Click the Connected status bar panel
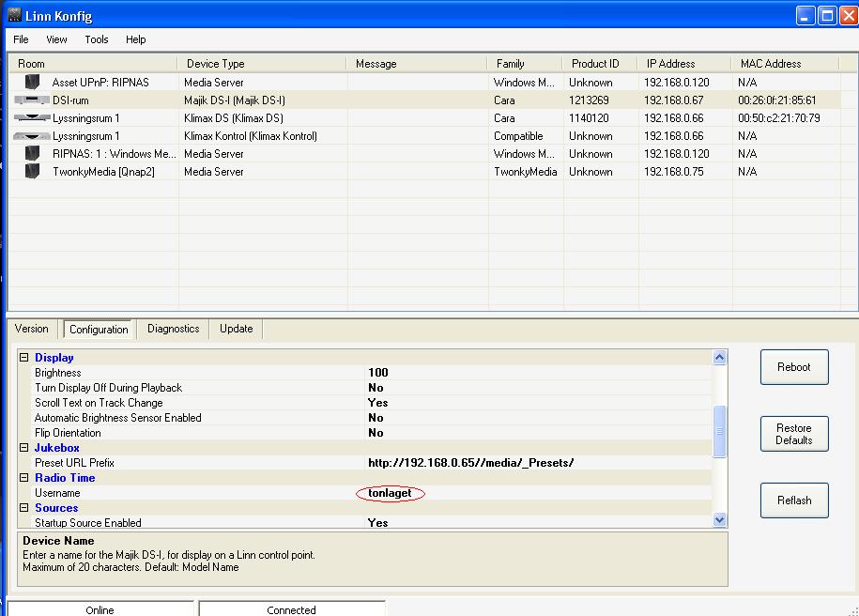Screen dimensions: 859x616 (x=291, y=609)
